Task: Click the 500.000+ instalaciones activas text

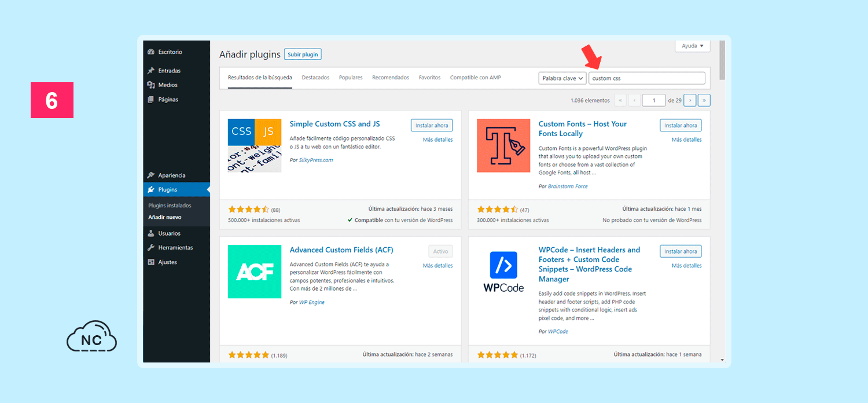Action: [x=264, y=221]
